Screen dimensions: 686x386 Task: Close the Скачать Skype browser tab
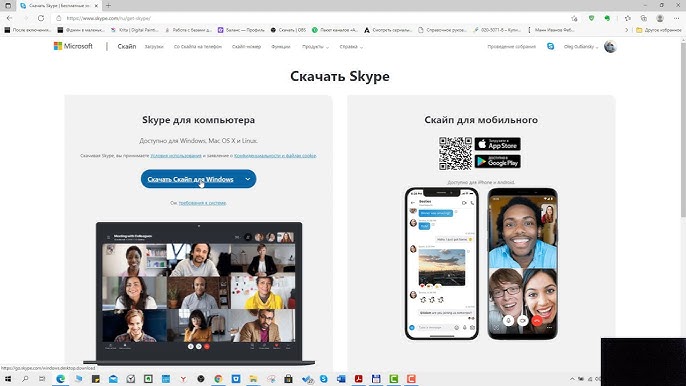[96, 6]
